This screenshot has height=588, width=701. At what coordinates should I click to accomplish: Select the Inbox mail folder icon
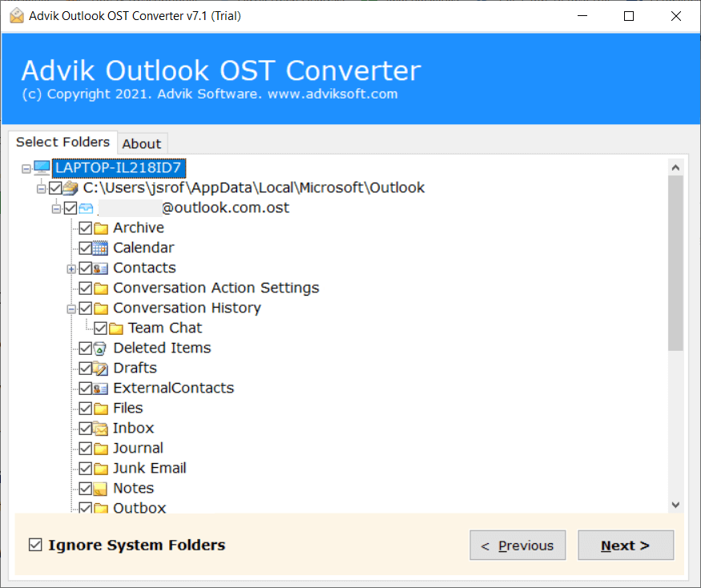click(99, 428)
